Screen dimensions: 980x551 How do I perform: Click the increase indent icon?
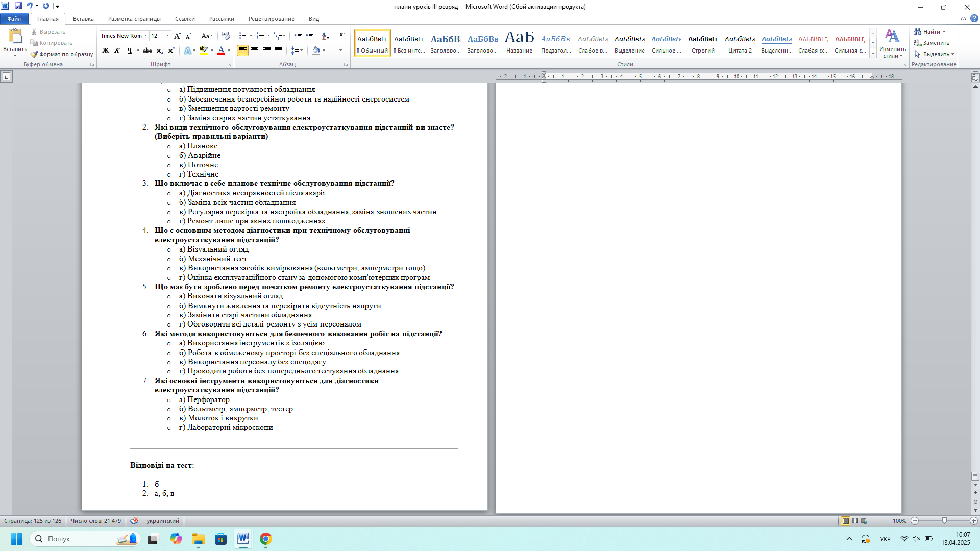click(x=309, y=36)
